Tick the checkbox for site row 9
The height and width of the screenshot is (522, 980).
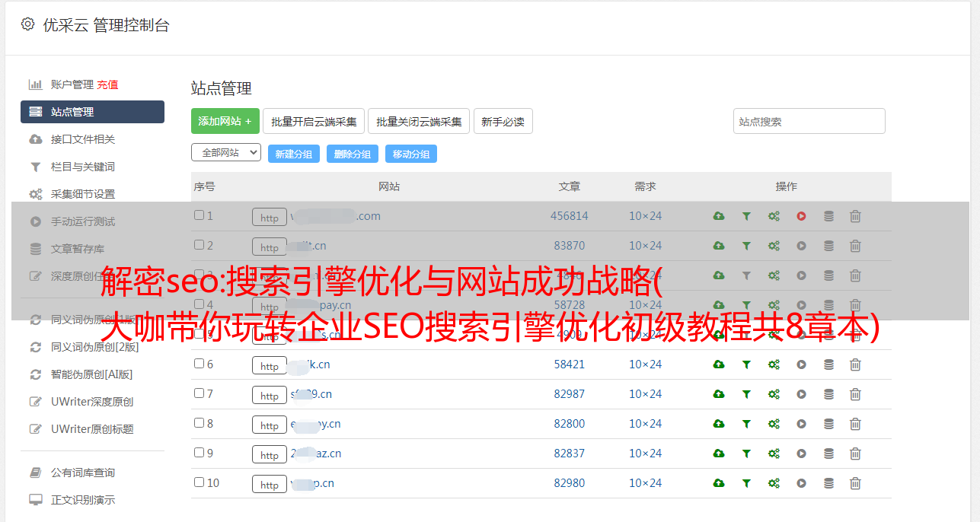199,453
